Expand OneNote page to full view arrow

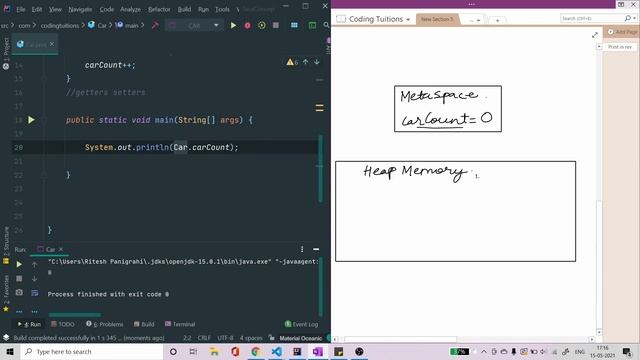pyautogui.click(x=595, y=35)
